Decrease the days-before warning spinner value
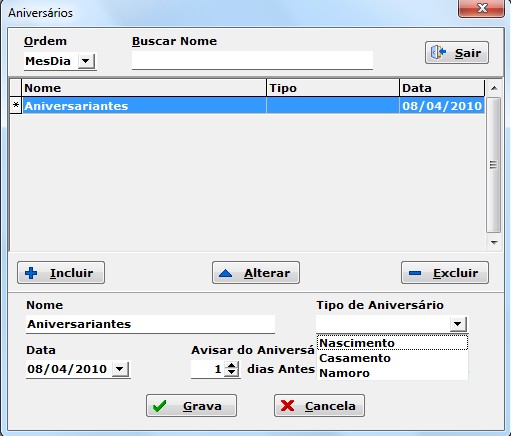The width and height of the screenshot is (511, 436). (232, 373)
